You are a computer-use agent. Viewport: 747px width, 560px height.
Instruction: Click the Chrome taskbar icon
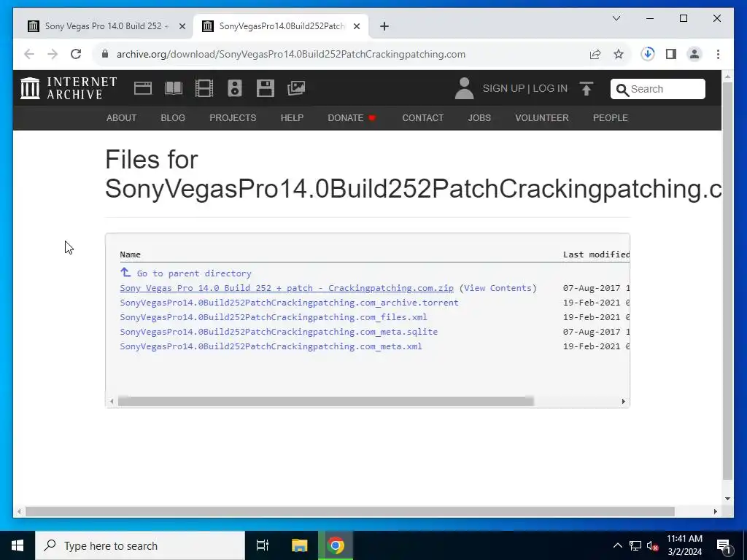[x=336, y=545]
